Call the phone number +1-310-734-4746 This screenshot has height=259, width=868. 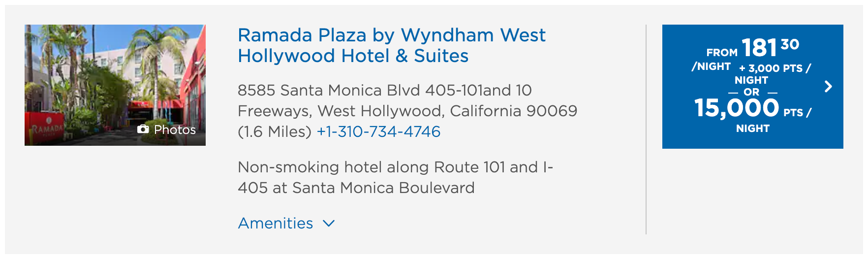[378, 131]
